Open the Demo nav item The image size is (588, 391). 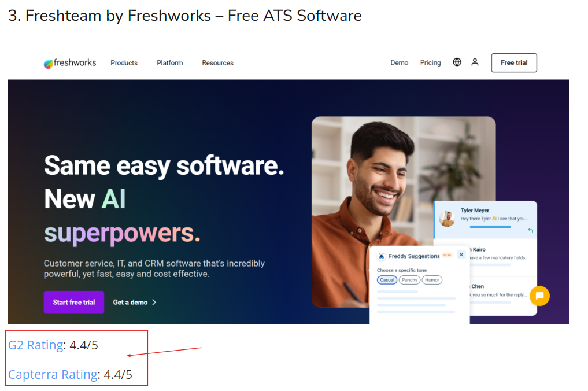(400, 62)
